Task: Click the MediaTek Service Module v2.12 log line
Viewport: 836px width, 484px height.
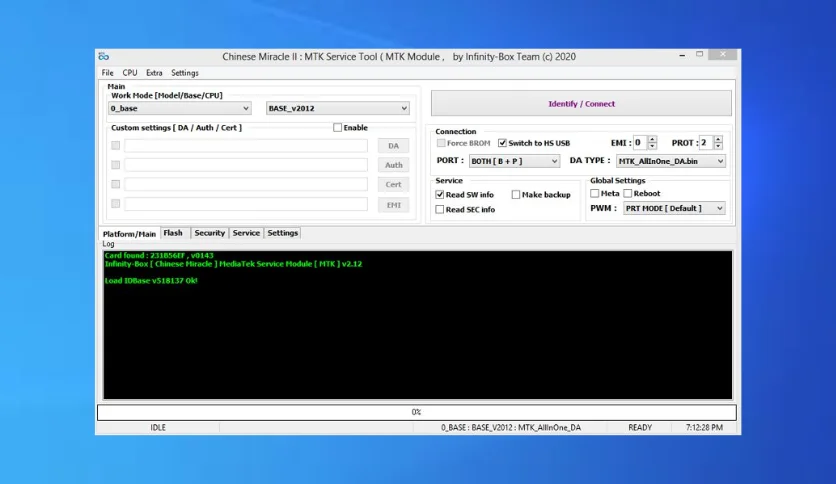Action: pyautogui.click(x=234, y=264)
